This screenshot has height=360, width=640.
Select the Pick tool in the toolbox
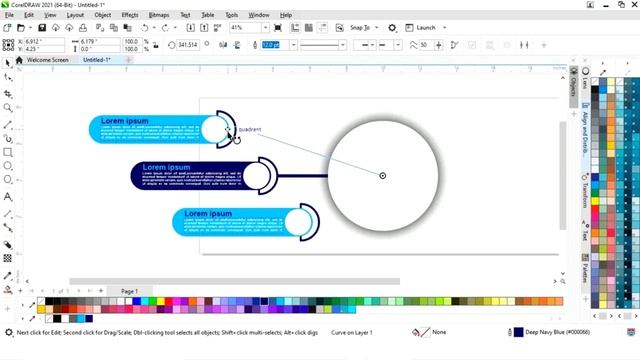coord(7,63)
